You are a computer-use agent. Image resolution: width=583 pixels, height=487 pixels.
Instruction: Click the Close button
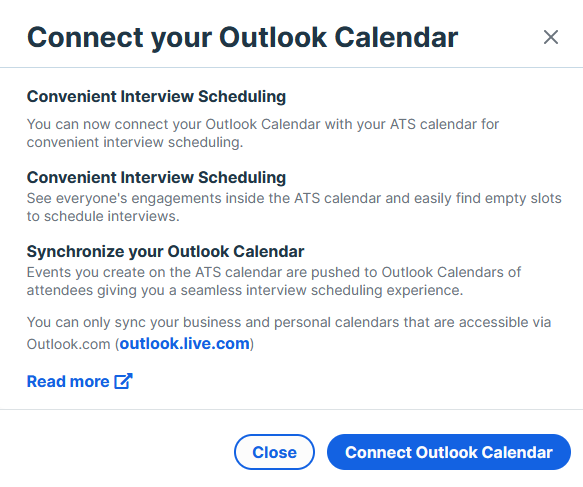click(274, 452)
